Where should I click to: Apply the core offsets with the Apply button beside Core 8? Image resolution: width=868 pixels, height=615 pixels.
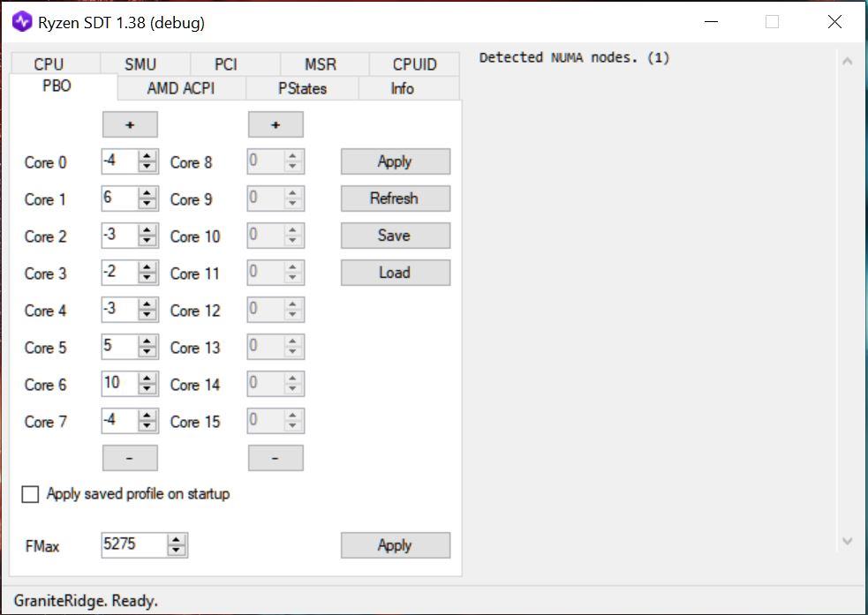(396, 161)
